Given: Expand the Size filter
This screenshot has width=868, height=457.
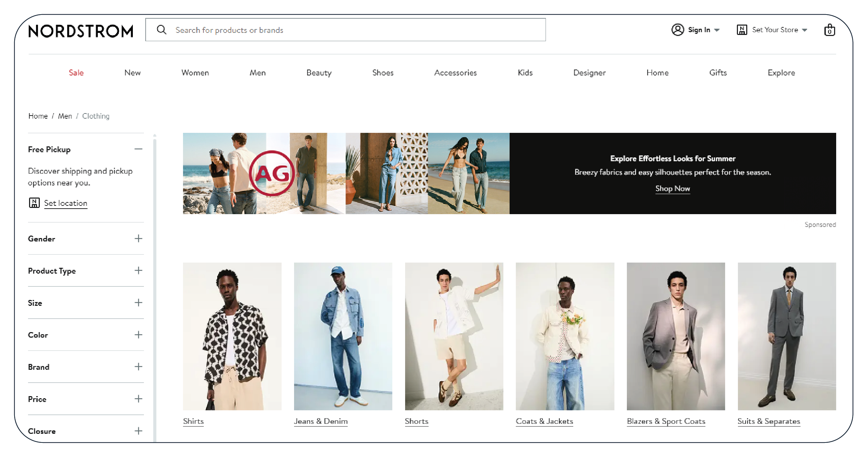Looking at the screenshot, I should point(138,303).
